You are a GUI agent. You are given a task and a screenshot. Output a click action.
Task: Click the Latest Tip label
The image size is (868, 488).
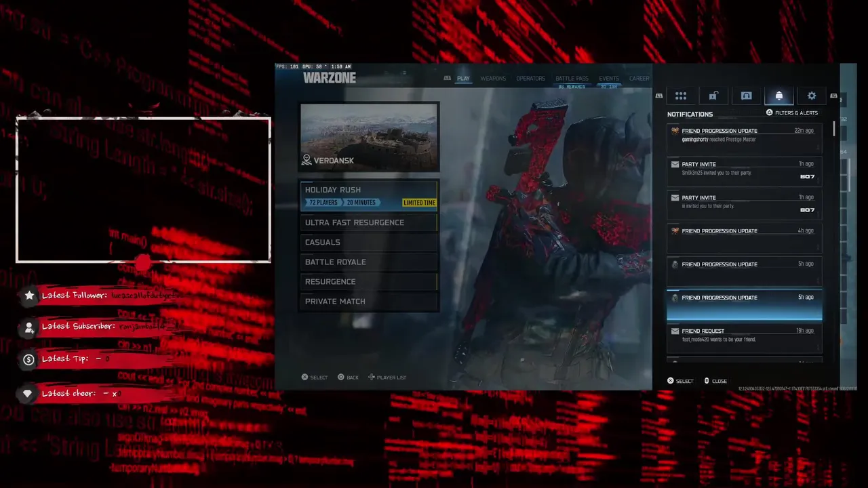pyautogui.click(x=65, y=359)
